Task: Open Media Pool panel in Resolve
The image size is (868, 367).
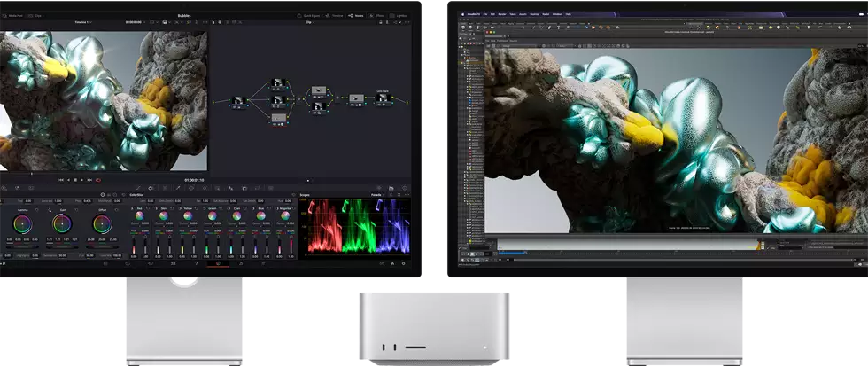Action: (x=11, y=16)
